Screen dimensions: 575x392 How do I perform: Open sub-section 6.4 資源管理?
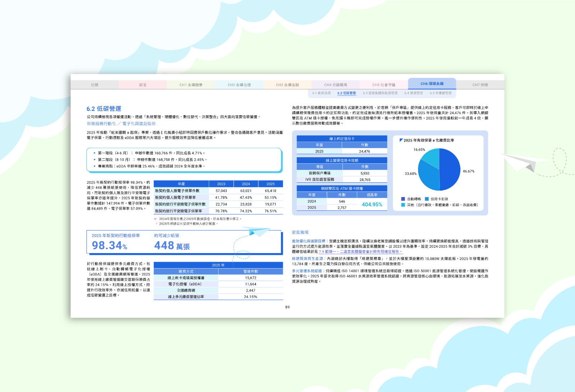[414, 93]
